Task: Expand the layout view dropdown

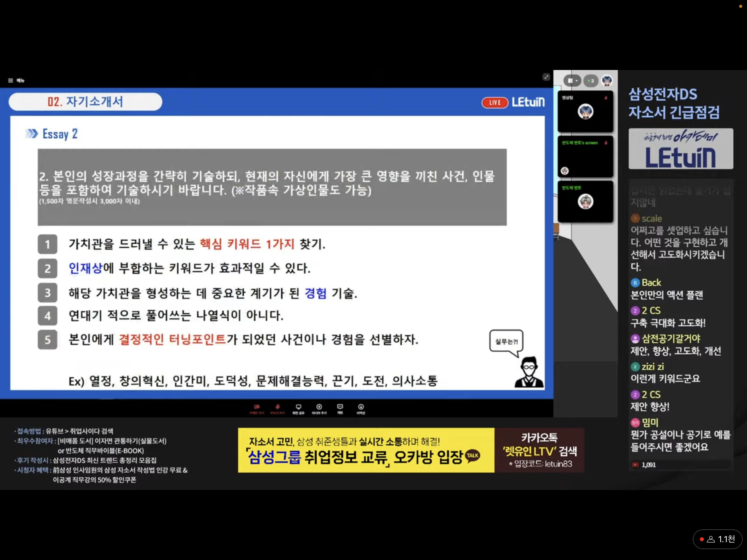Action: pos(572,81)
